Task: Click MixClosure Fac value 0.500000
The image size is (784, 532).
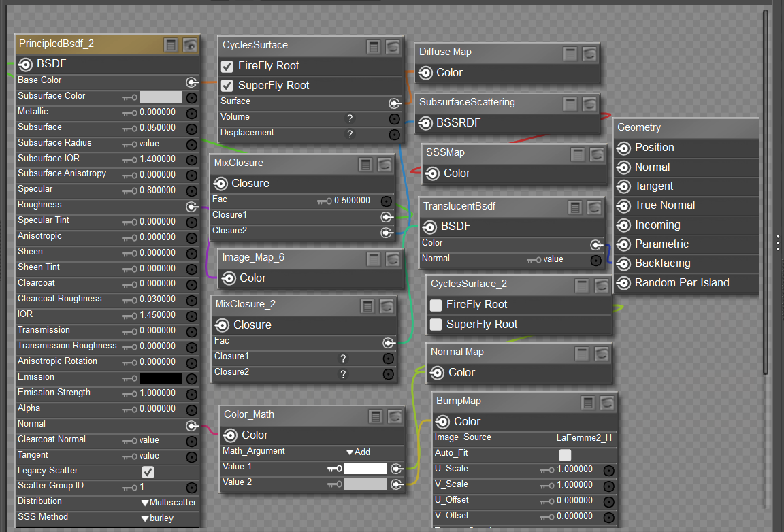Action: pyautogui.click(x=352, y=201)
